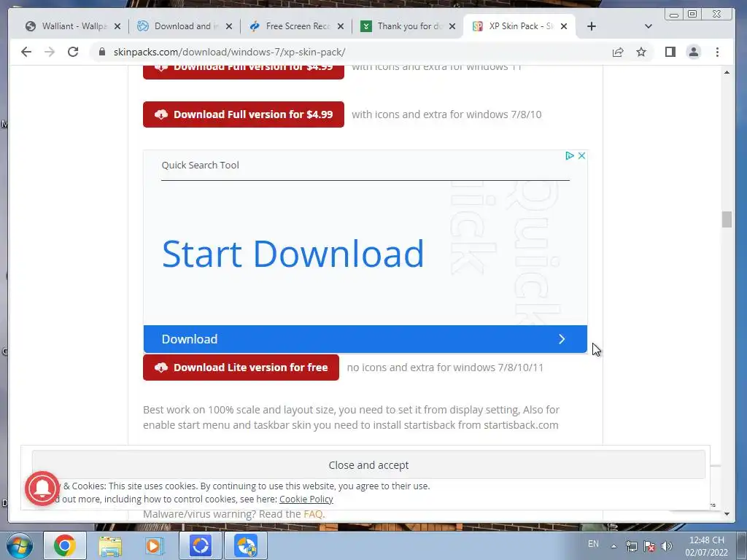Bookmark this page with the star

click(x=641, y=52)
